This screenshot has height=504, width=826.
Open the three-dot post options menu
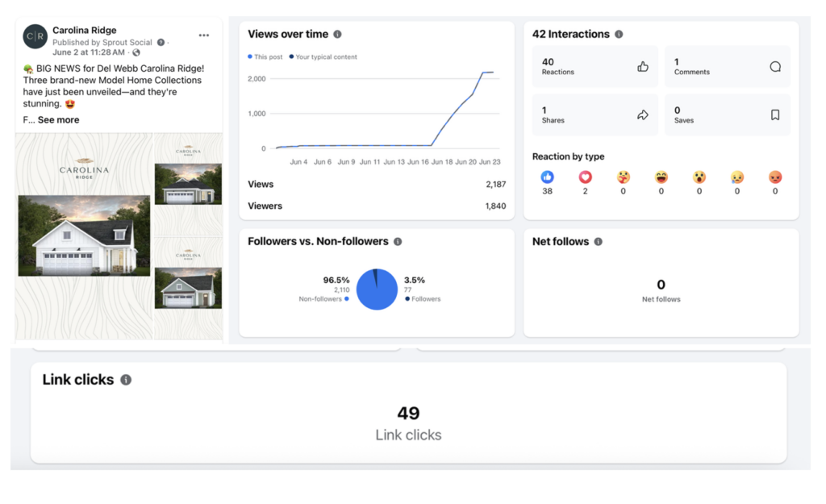click(x=204, y=35)
